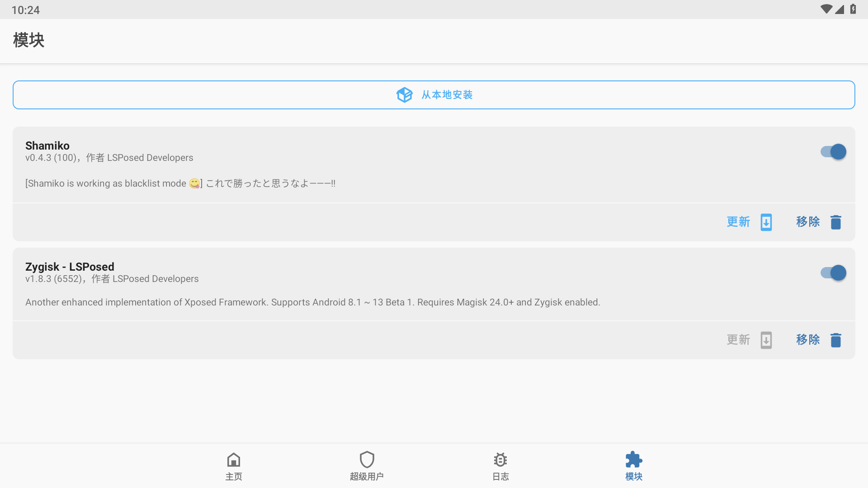Tap the install from local storage button
868x488 pixels.
click(x=434, y=95)
